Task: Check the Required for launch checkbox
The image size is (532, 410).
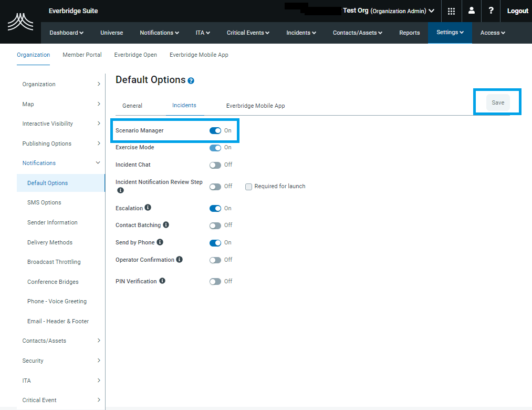Action: pyautogui.click(x=248, y=186)
